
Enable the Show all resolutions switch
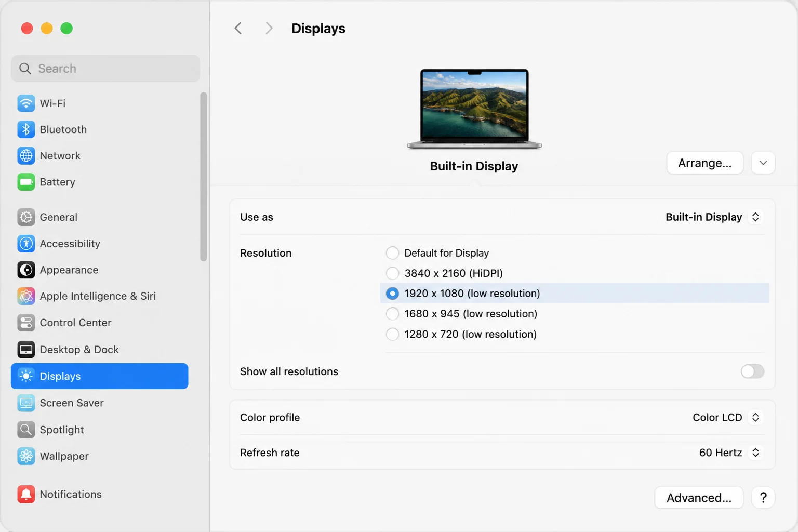(752, 371)
